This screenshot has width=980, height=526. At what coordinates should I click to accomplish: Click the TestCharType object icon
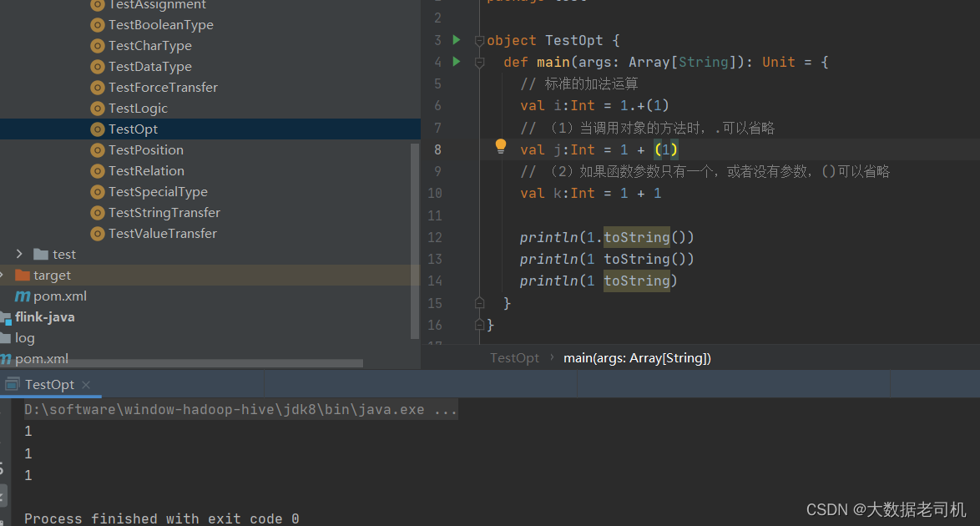pos(97,46)
